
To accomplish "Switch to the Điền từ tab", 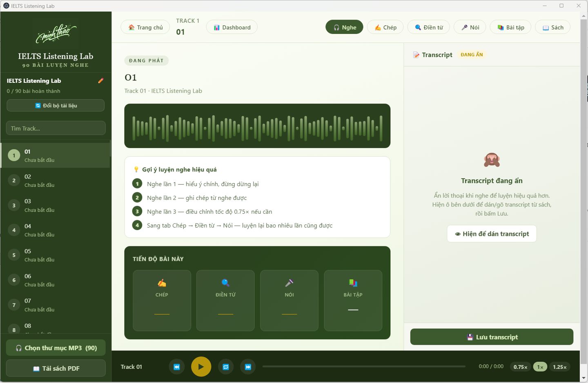I will pos(429,27).
